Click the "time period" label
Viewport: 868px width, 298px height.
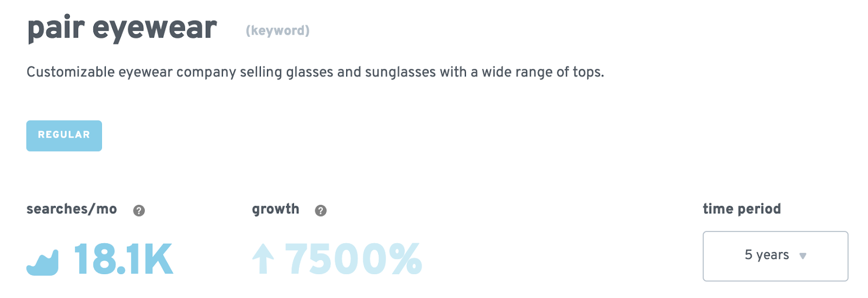(x=742, y=209)
